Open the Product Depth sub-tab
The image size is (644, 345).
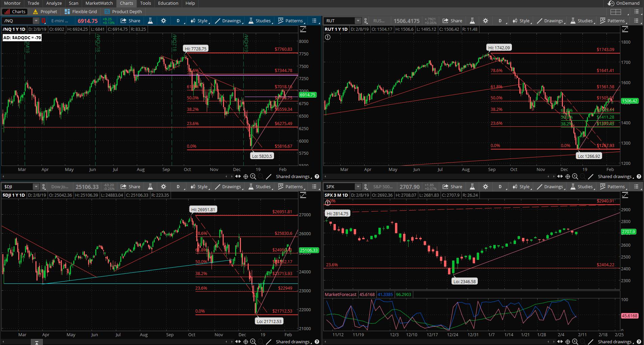[123, 11]
